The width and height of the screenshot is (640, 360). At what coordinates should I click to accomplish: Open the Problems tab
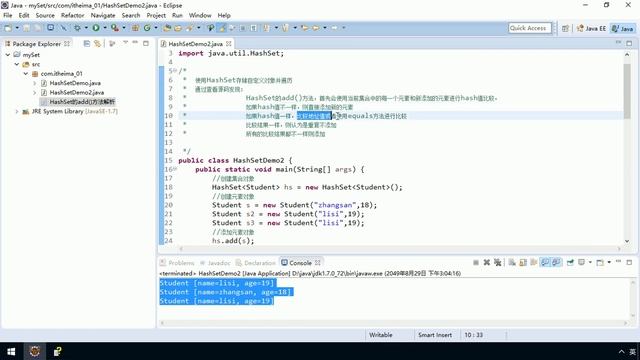(x=178, y=263)
